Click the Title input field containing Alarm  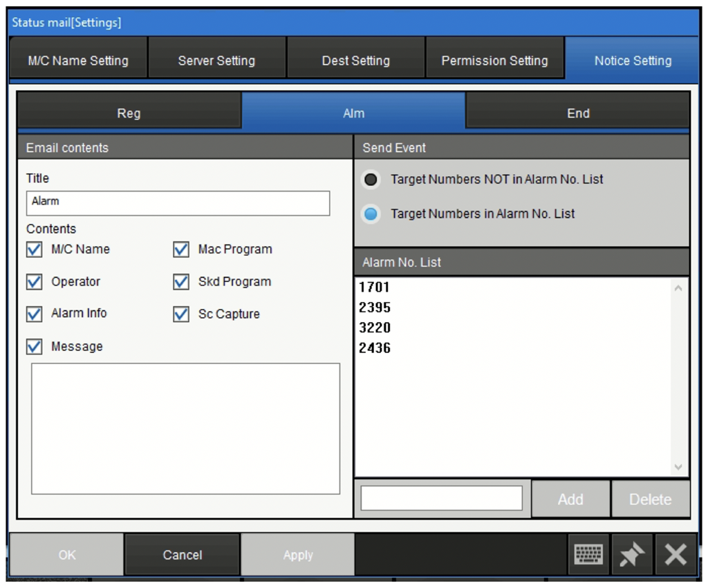click(178, 202)
